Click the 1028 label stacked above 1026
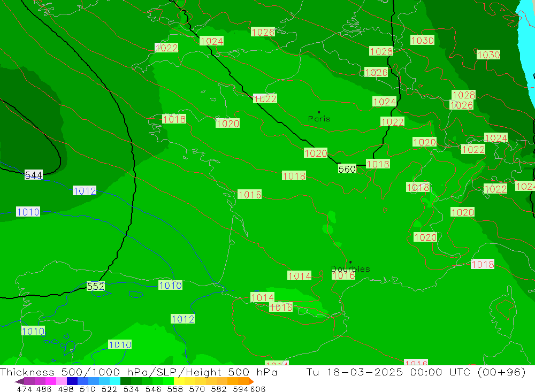The image size is (535, 392). [x=463, y=95]
